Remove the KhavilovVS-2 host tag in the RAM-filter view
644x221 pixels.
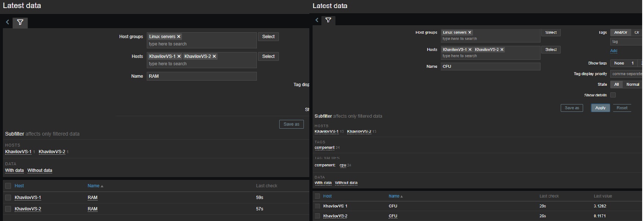pos(214,56)
